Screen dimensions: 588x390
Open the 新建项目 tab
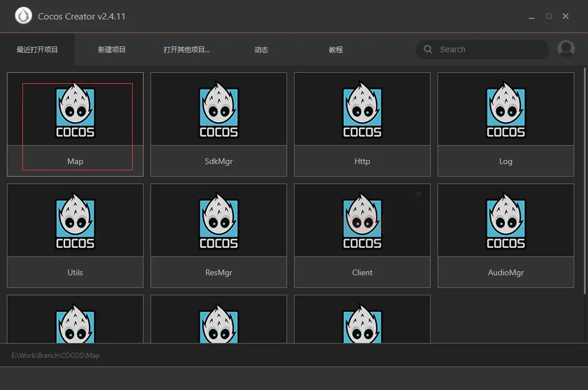tap(111, 49)
